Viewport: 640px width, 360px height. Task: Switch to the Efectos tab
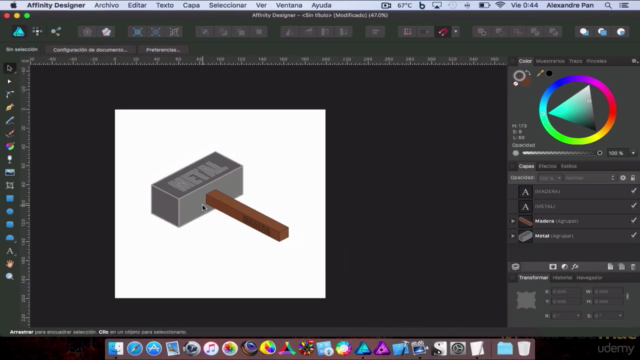tap(547, 166)
